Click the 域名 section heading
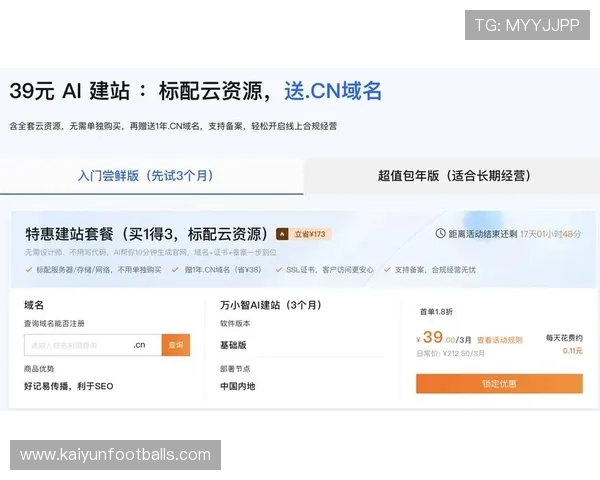This screenshot has width=600, height=480. (34, 305)
